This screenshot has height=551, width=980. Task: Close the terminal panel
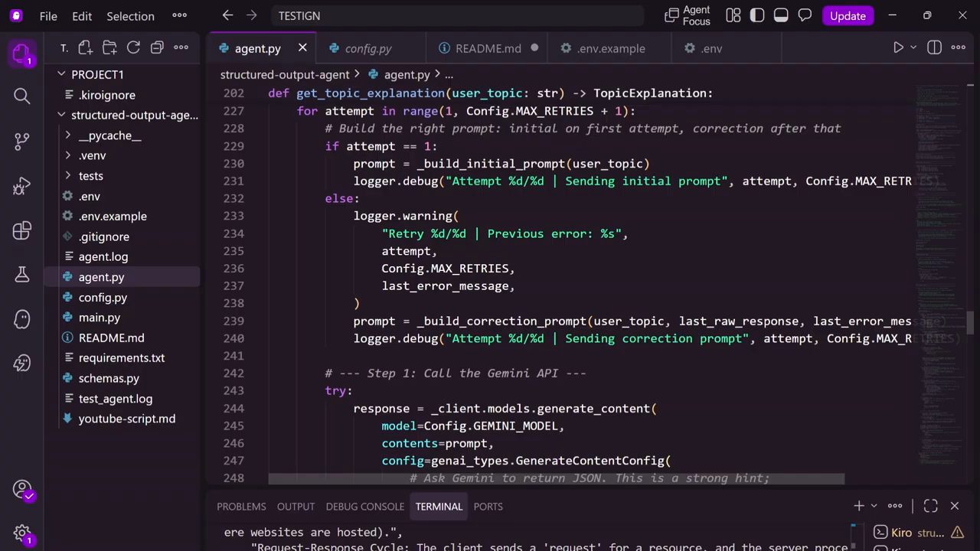(954, 506)
